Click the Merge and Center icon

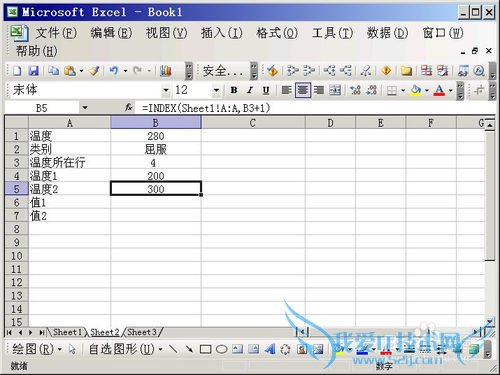[335, 90]
